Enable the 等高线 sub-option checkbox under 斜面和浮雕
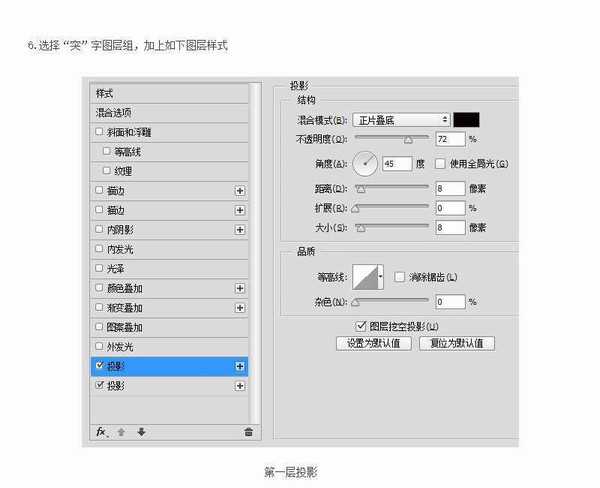The width and height of the screenshot is (600, 488). pyautogui.click(x=107, y=151)
